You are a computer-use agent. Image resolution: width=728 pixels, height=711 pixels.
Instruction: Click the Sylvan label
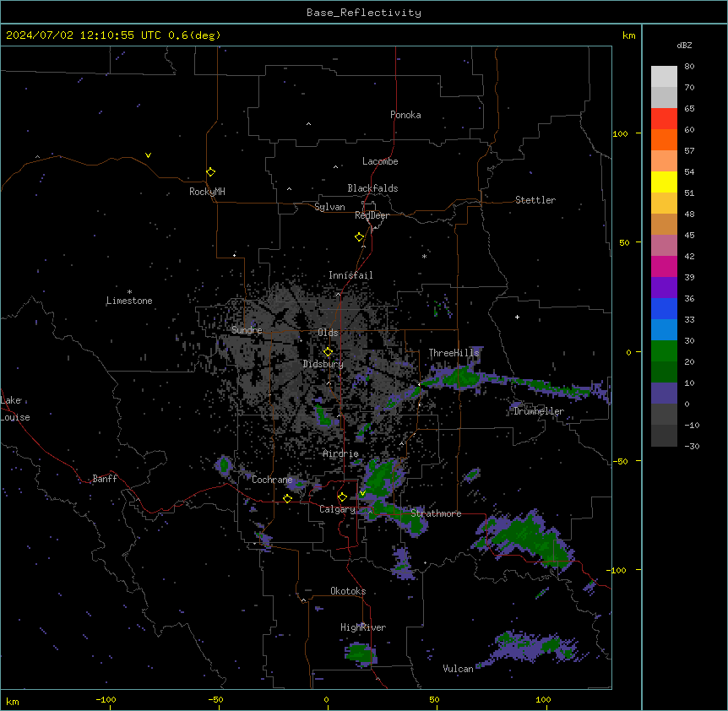click(329, 207)
